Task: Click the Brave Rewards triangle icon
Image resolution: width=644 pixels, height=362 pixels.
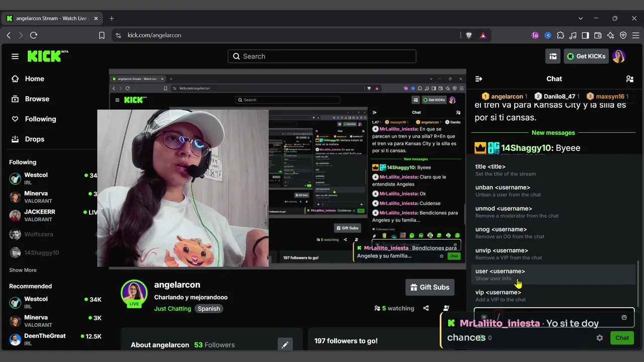Action: coord(483,35)
